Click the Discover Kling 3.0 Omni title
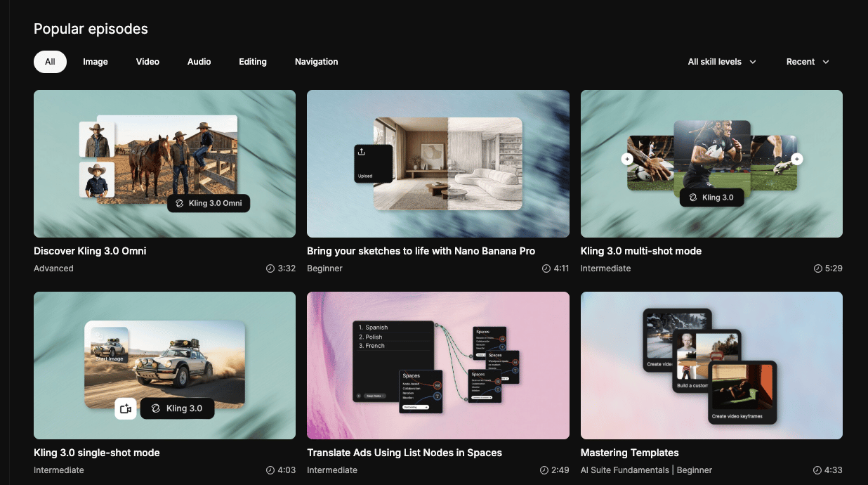 [90, 251]
